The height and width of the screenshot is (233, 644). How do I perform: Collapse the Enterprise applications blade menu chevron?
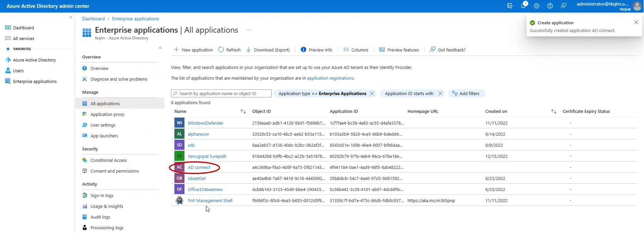[x=160, y=48]
